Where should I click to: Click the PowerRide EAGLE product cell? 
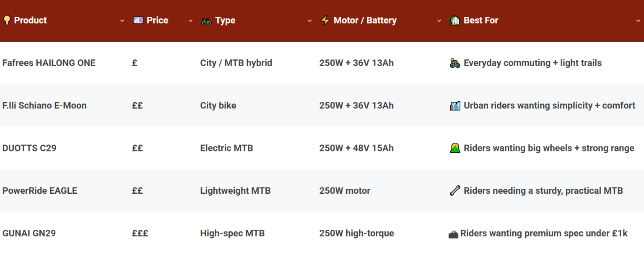(40, 191)
